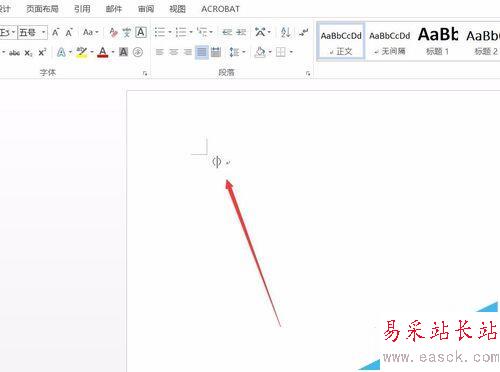This screenshot has height=372, width=500.
Task: Switch to the 视图 ribbon tab
Action: pos(177,9)
